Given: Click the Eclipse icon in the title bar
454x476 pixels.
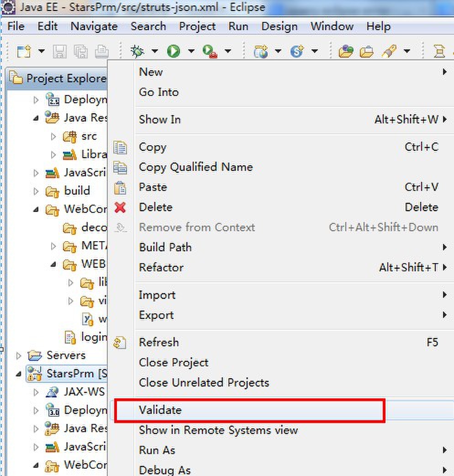Looking at the screenshot, I should click(8, 7).
